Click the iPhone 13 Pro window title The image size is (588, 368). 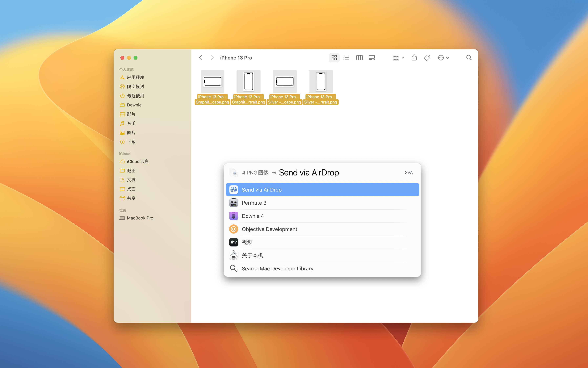[236, 58]
